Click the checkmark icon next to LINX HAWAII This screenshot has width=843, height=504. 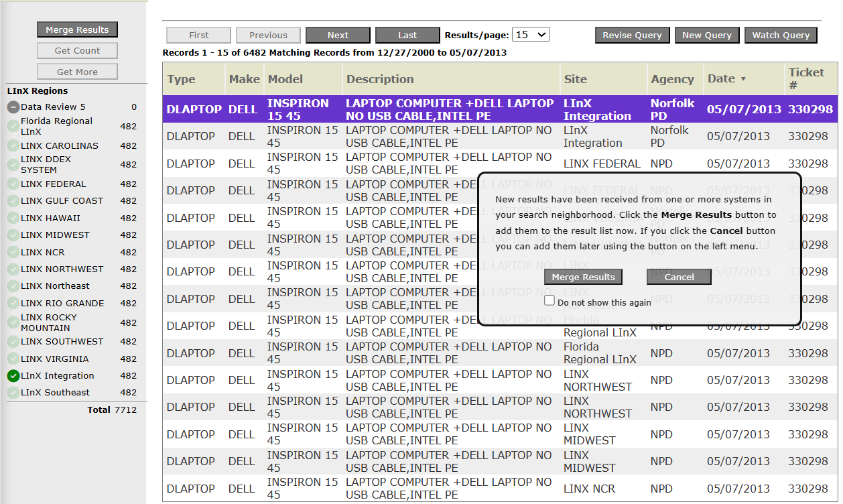(13, 218)
